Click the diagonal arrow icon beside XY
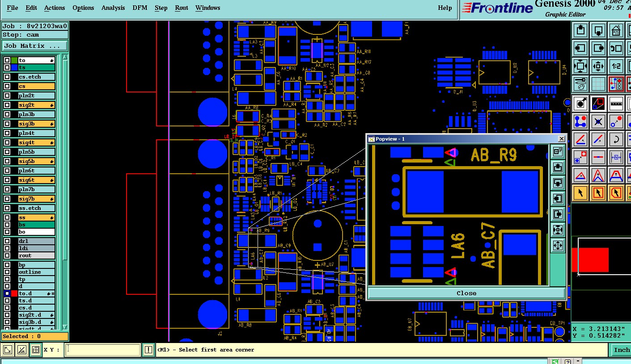 pos(8,350)
